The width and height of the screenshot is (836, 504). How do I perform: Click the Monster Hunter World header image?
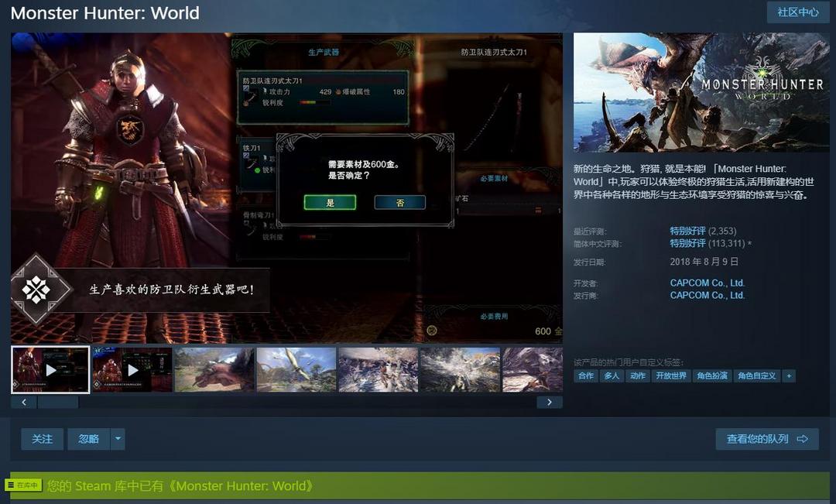tap(701, 92)
